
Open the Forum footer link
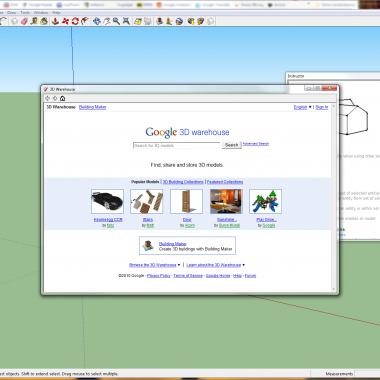(250, 276)
